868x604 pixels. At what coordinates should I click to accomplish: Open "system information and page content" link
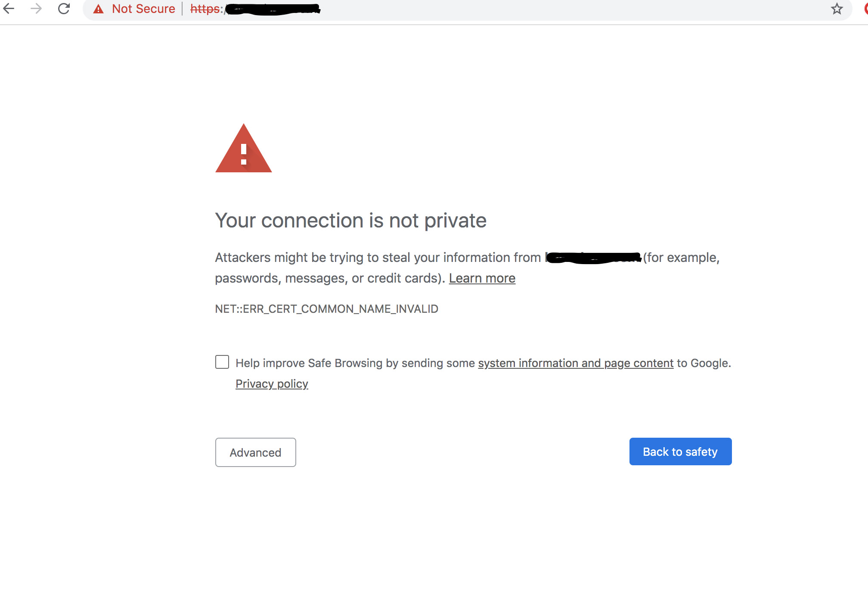click(576, 363)
